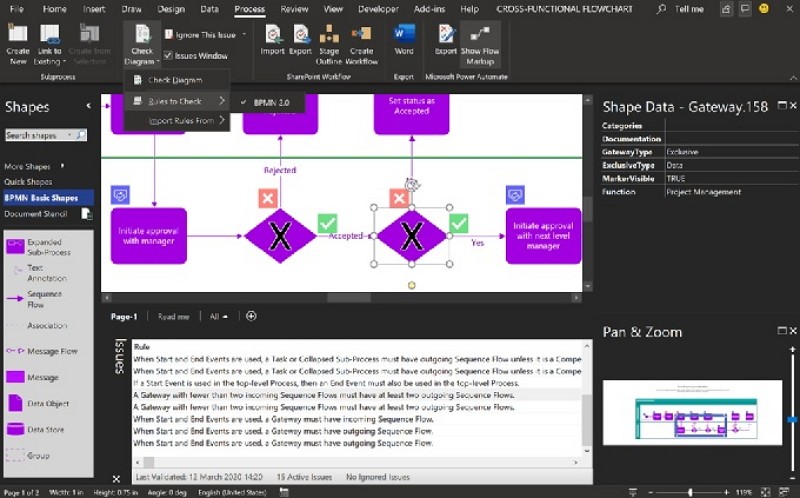The width and height of the screenshot is (800, 498).
Task: Click the Word export icon
Action: (404, 35)
